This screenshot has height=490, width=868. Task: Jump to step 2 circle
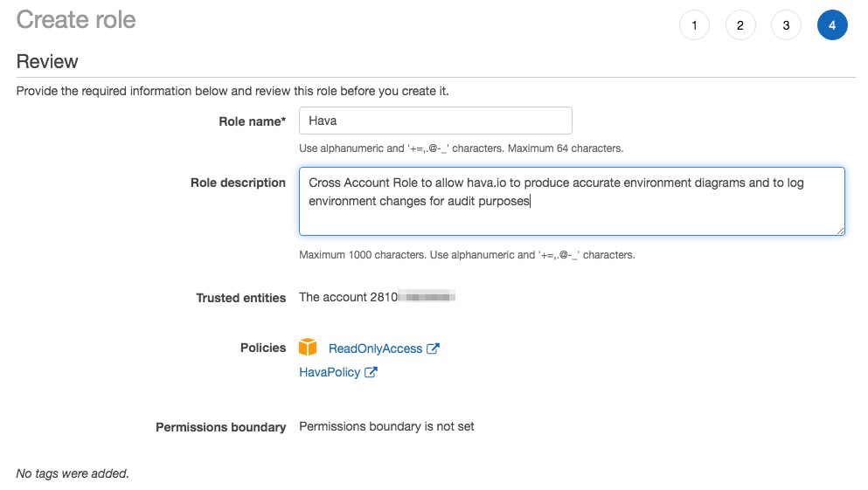coord(740,24)
